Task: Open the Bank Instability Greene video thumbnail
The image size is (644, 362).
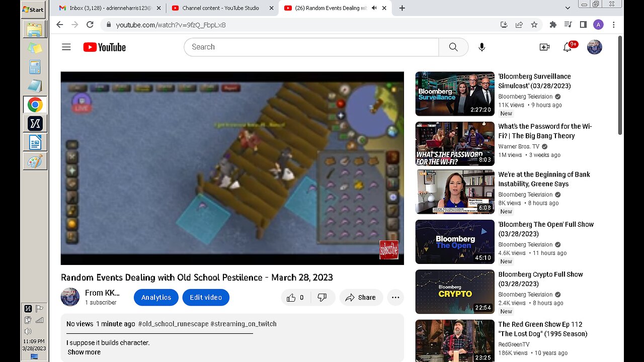Action: [455, 192]
